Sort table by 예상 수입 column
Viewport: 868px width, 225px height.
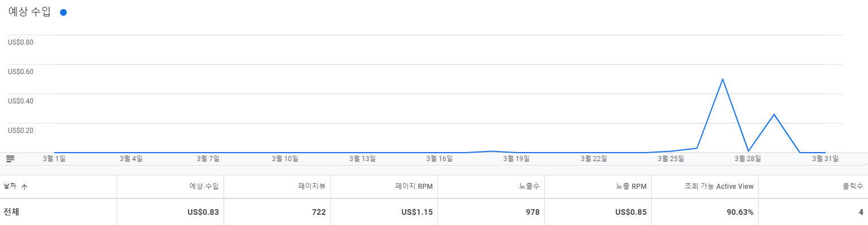(204, 186)
